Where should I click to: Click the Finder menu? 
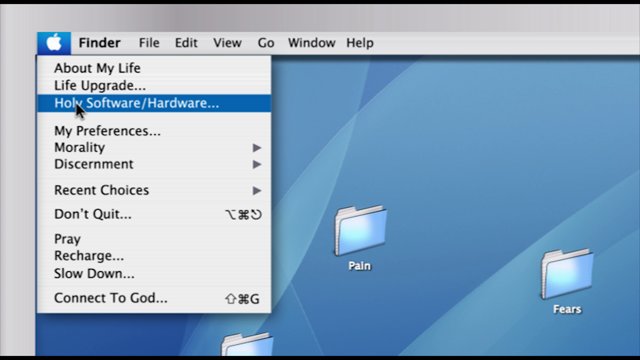pos(100,43)
